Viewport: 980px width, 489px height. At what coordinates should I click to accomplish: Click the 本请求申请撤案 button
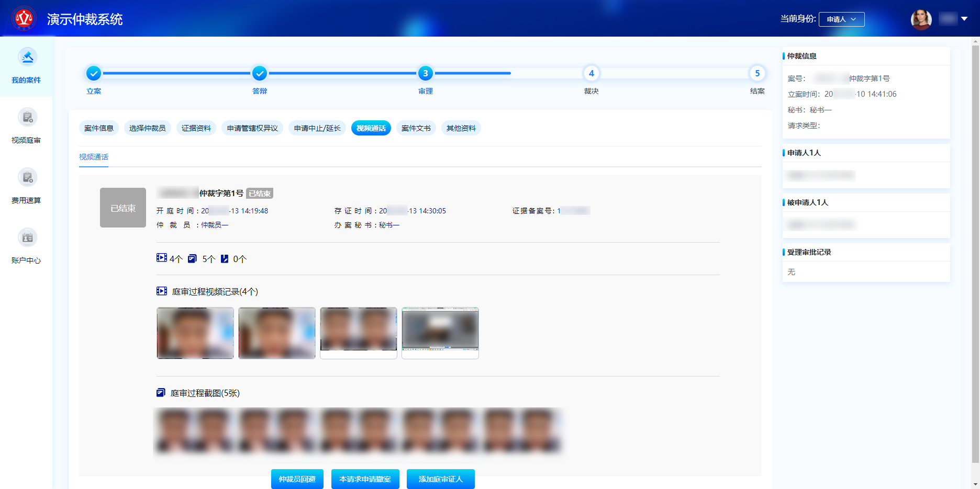click(365, 479)
